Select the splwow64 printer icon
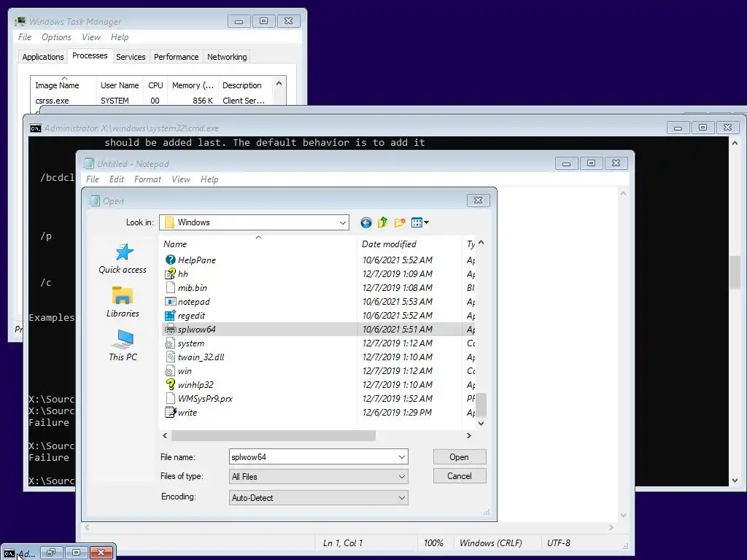This screenshot has height=560, width=747. (x=170, y=329)
